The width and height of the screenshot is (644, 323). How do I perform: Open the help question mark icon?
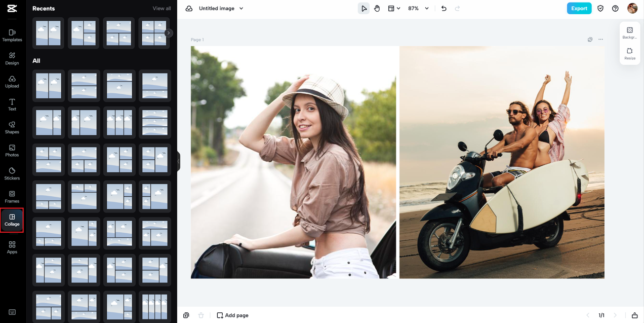coord(615,9)
